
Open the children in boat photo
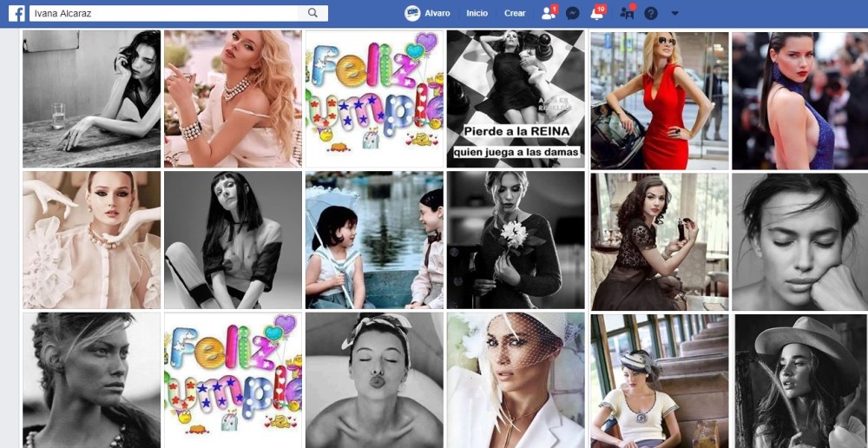(x=374, y=240)
